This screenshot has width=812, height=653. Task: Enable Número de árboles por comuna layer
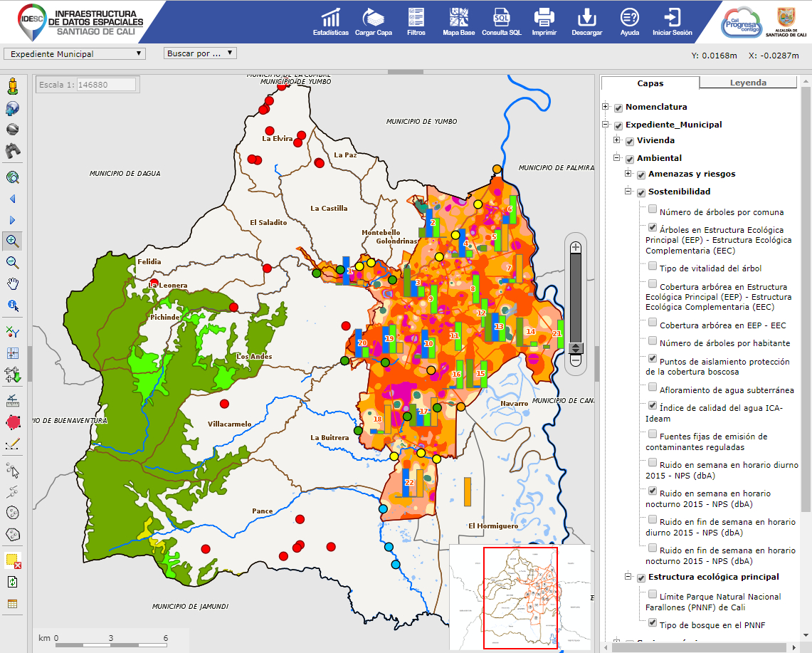pos(653,209)
